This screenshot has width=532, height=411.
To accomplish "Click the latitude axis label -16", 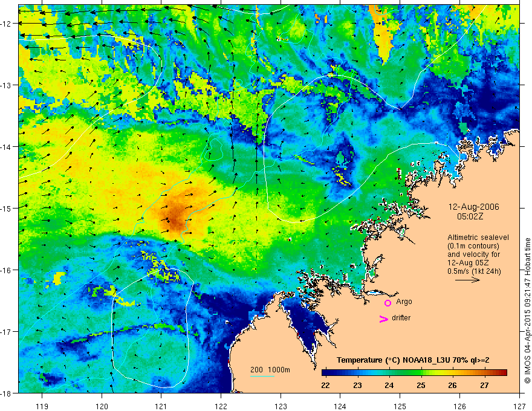I will click(x=7, y=270).
